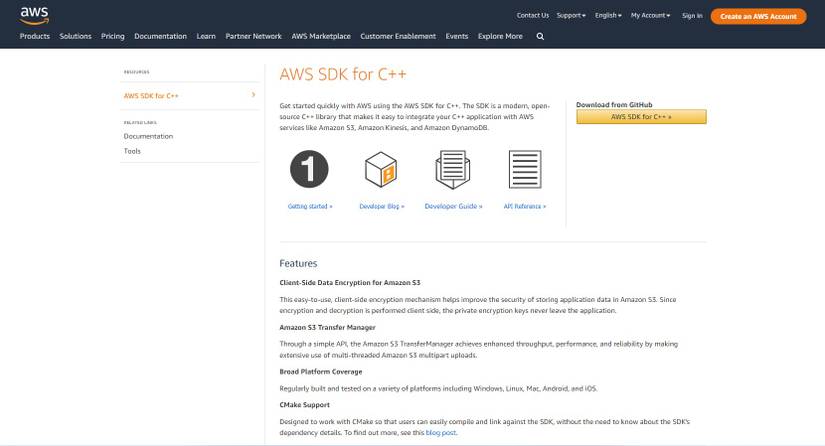The image size is (825, 446).
Task: Open Developer Guide link
Action: pyautogui.click(x=453, y=206)
